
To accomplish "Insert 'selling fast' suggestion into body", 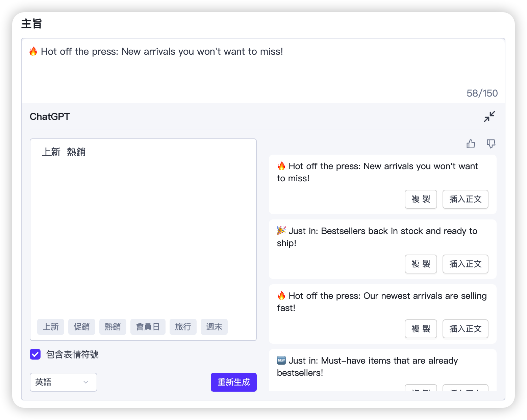I will 465,329.
